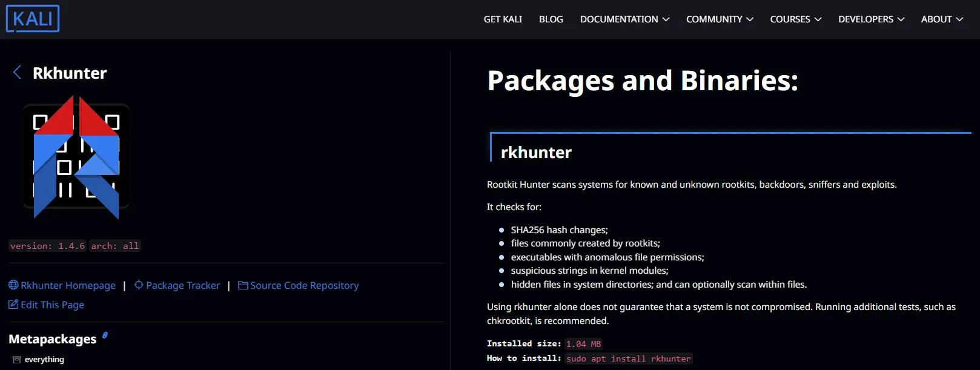Click the 1.04 MB installed size value

tap(584, 344)
